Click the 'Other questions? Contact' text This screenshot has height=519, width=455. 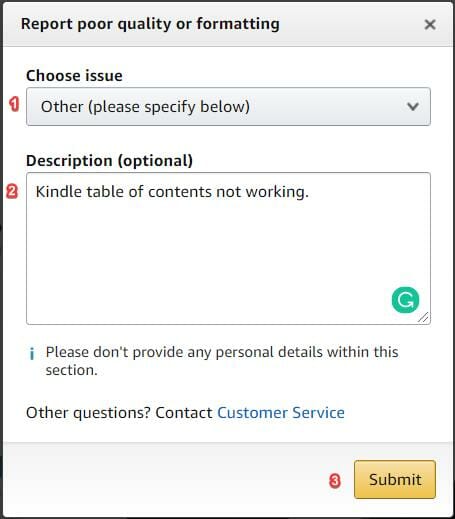pos(119,413)
